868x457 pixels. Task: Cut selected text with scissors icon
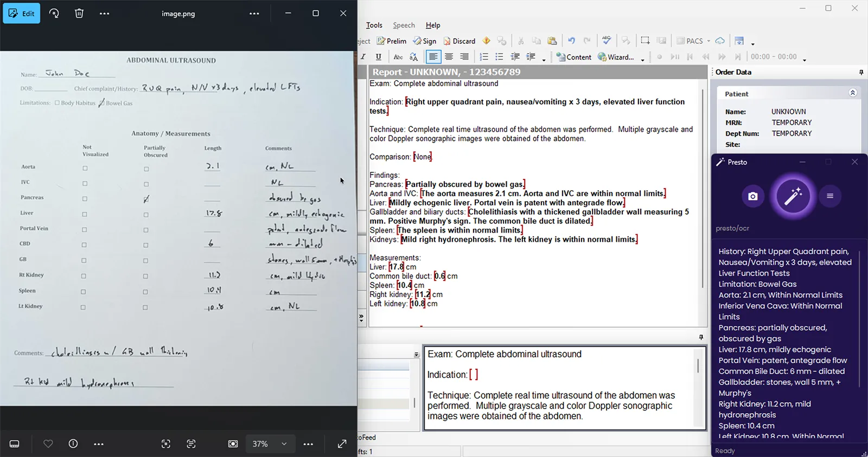pos(521,41)
